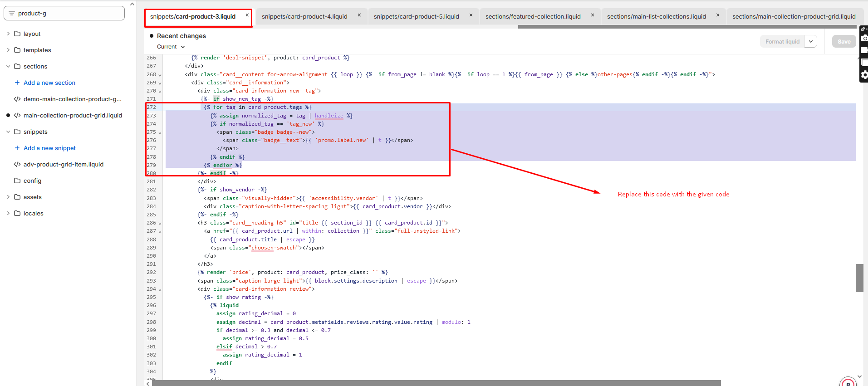Open the Current version dropdown
The image size is (868, 386).
point(171,47)
